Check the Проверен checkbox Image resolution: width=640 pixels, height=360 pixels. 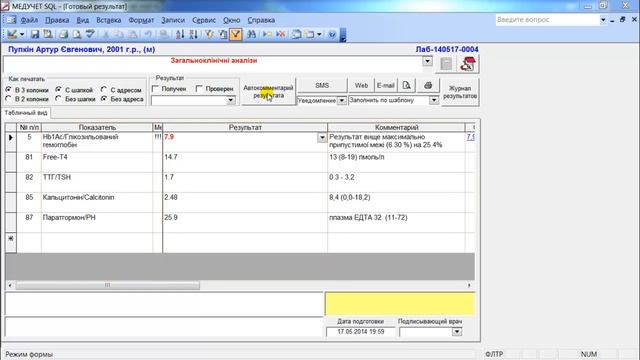click(x=199, y=89)
